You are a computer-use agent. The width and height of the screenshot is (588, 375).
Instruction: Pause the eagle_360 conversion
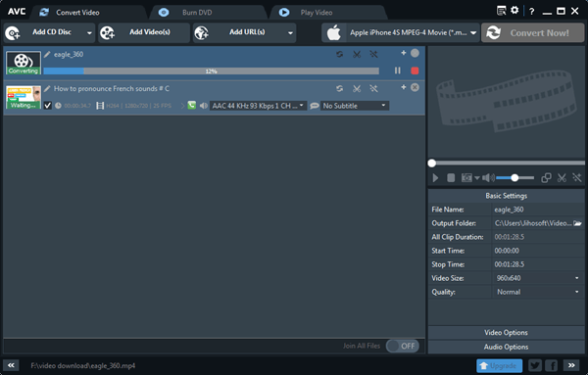[x=398, y=70]
